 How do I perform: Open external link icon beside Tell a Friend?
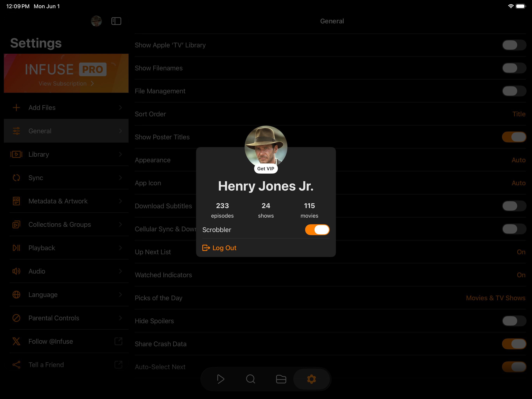[x=118, y=364]
